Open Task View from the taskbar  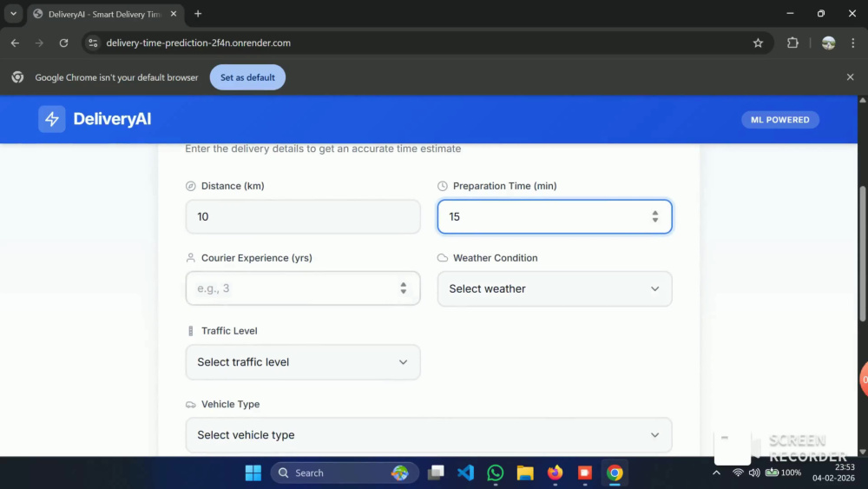[436, 473]
